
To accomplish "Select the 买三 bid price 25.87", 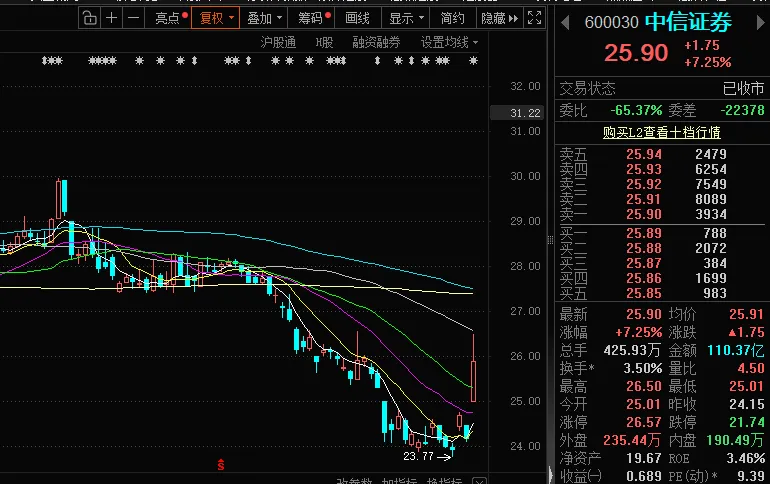I will pos(644,263).
